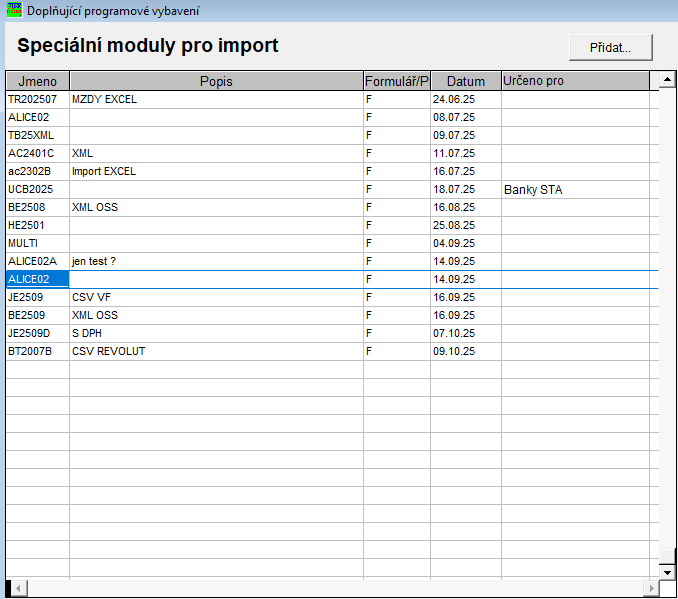Click the F value in the MULTI row
678x599 pixels.
point(397,243)
